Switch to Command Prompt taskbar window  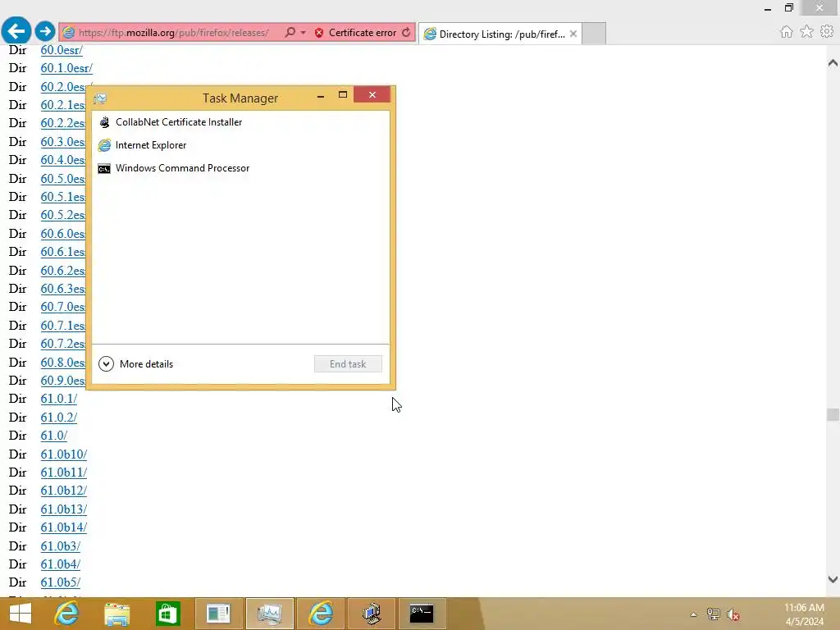click(422, 614)
